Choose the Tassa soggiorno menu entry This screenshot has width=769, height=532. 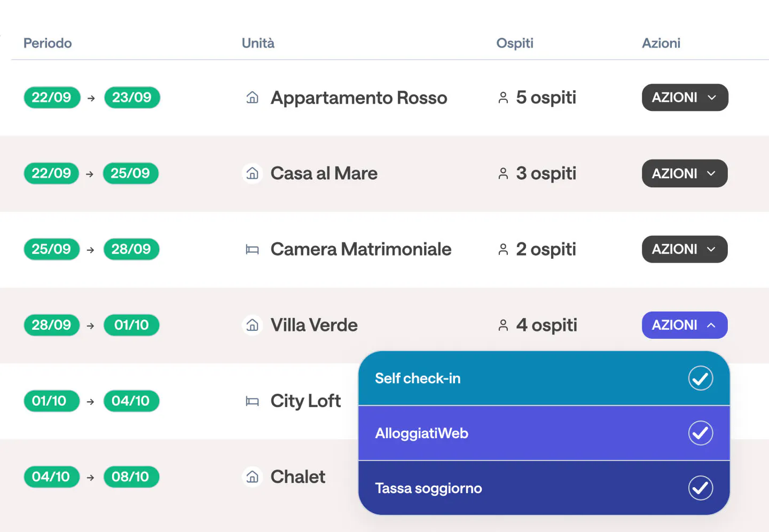click(x=428, y=488)
